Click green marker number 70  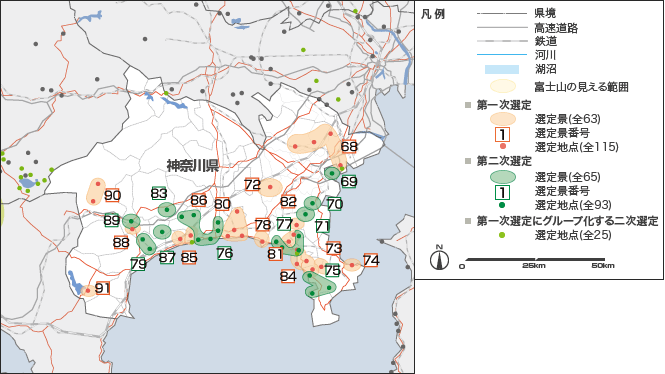click(335, 204)
